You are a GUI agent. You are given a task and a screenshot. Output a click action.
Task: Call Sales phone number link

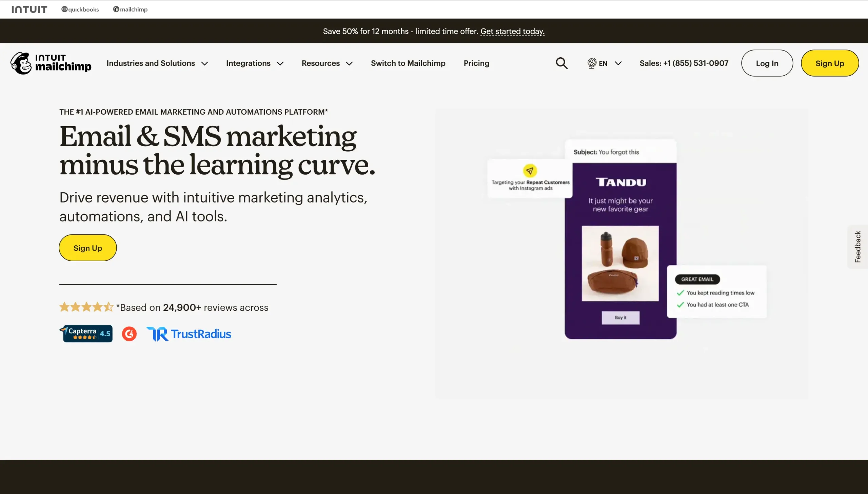pyautogui.click(x=684, y=63)
